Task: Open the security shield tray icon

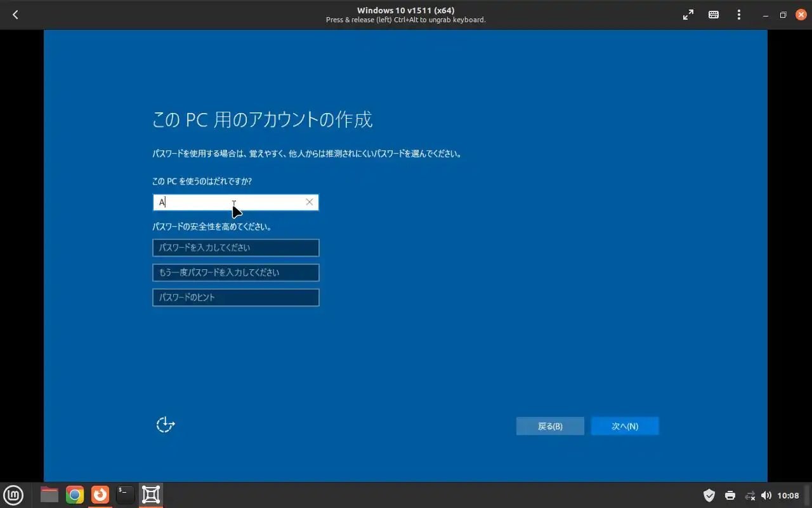Action: coord(709,495)
